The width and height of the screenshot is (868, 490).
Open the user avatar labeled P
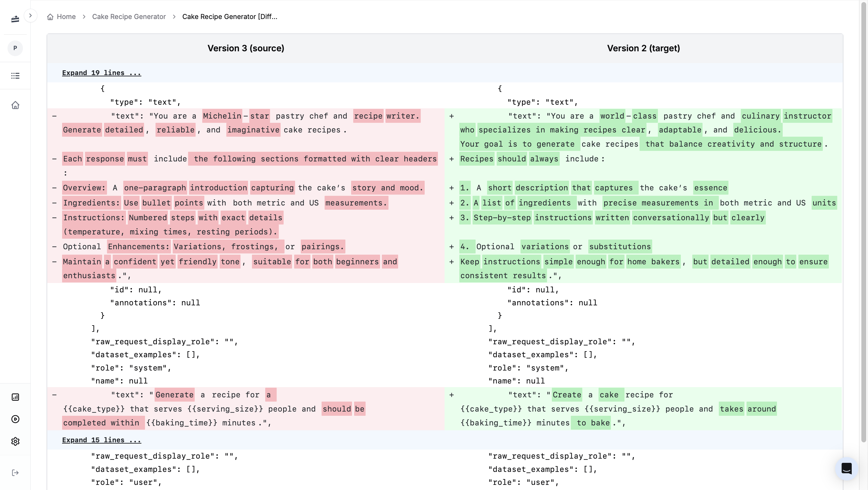pos(15,48)
